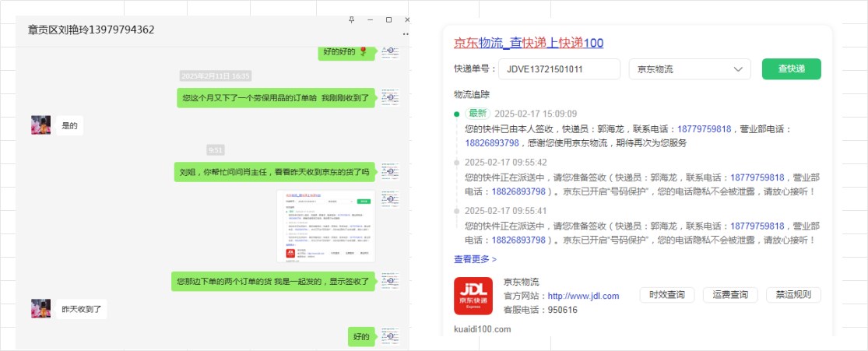The image size is (868, 351).
Task: Select the chat title 章贡区刘艳玲13979794362
Action: [91, 30]
